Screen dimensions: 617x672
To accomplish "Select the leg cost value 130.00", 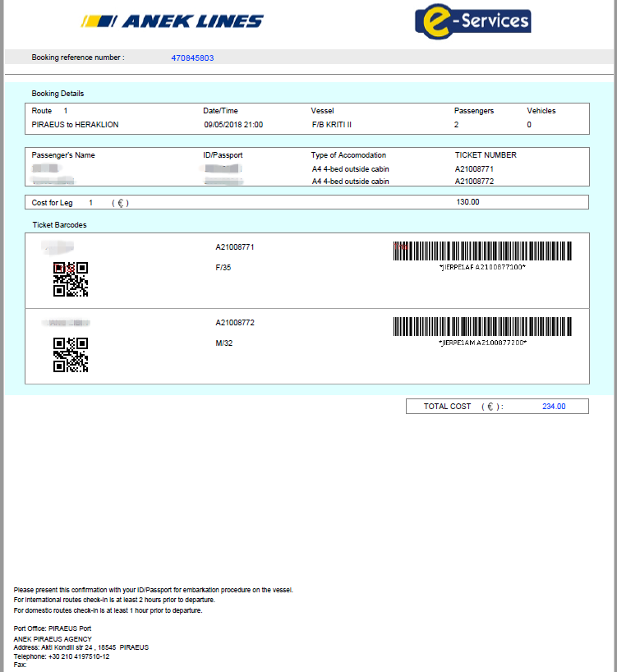I will (467, 202).
